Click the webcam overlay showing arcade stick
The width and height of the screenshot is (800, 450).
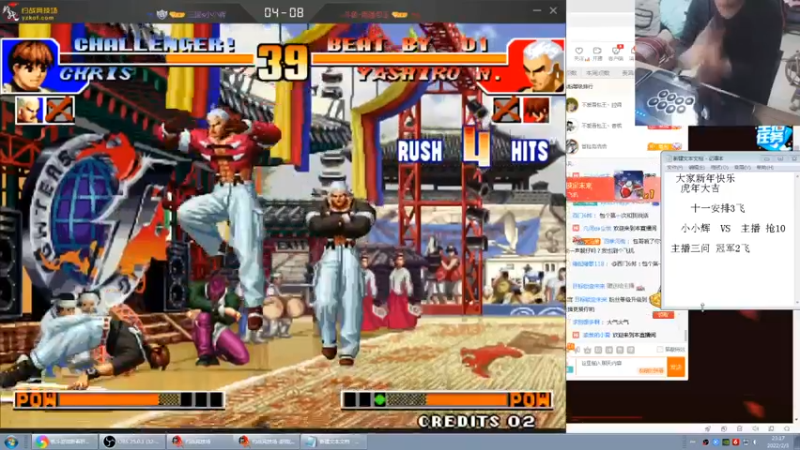[x=717, y=62]
